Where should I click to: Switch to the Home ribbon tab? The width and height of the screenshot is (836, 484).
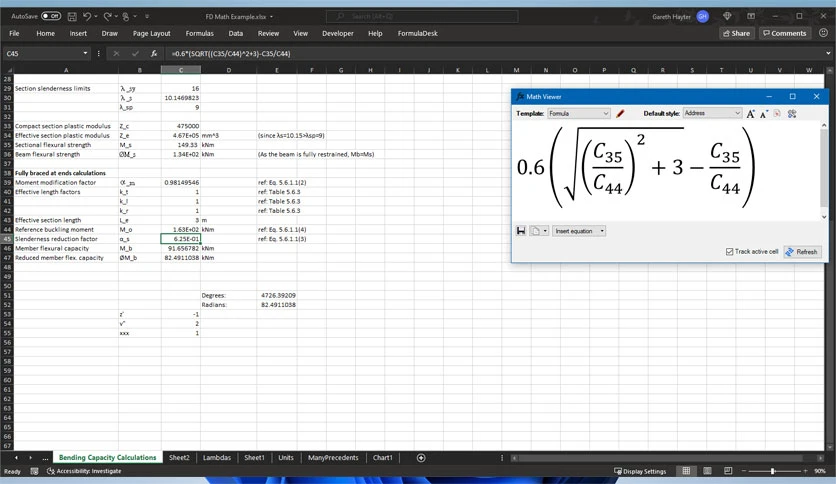(x=45, y=33)
